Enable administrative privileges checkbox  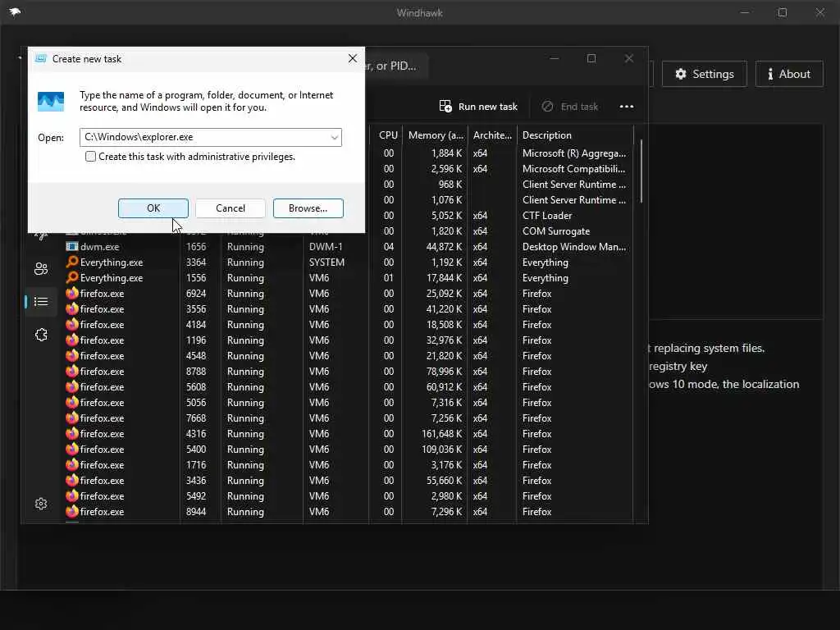[x=90, y=157]
